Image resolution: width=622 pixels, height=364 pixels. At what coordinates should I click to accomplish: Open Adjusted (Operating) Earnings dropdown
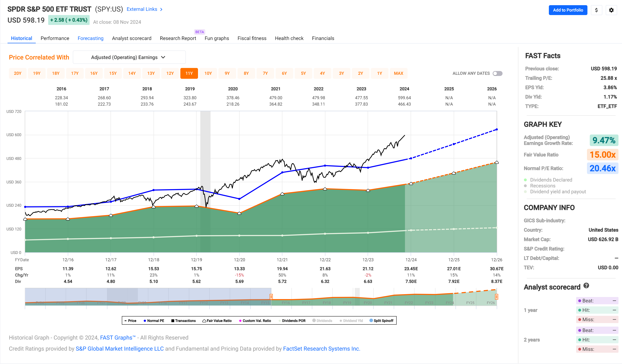(x=129, y=57)
